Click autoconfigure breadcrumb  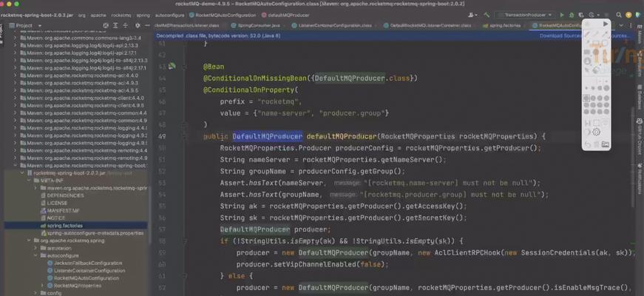point(169,16)
